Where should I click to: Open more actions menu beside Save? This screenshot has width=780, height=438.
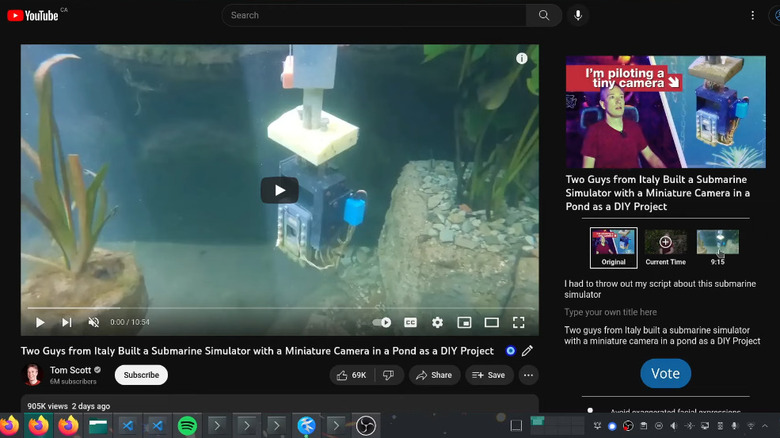[529, 375]
